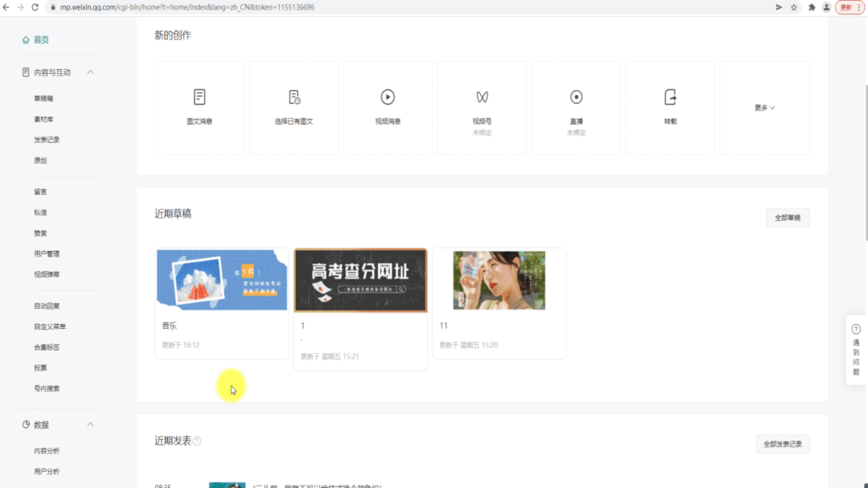Image resolution: width=868 pixels, height=488 pixels.
Task: Click the 选择已有图文 icon
Action: [x=294, y=96]
